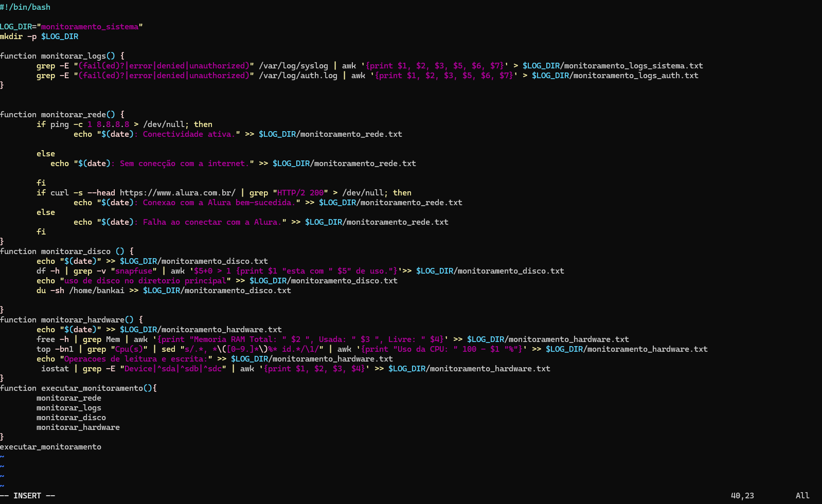This screenshot has width=822, height=504.
Task: Click the top -bn1 command
Action: (x=55, y=349)
